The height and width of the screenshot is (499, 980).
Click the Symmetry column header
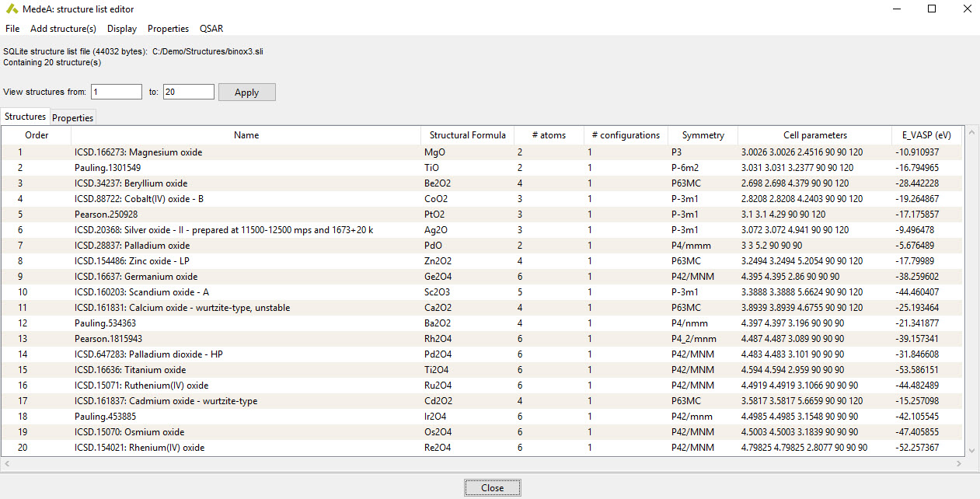coord(703,135)
